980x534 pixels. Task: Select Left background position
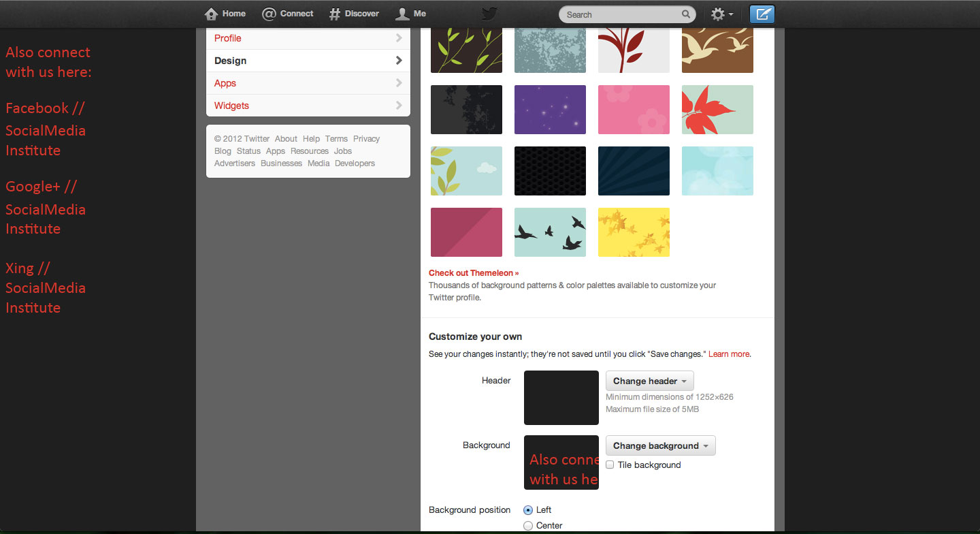528,509
